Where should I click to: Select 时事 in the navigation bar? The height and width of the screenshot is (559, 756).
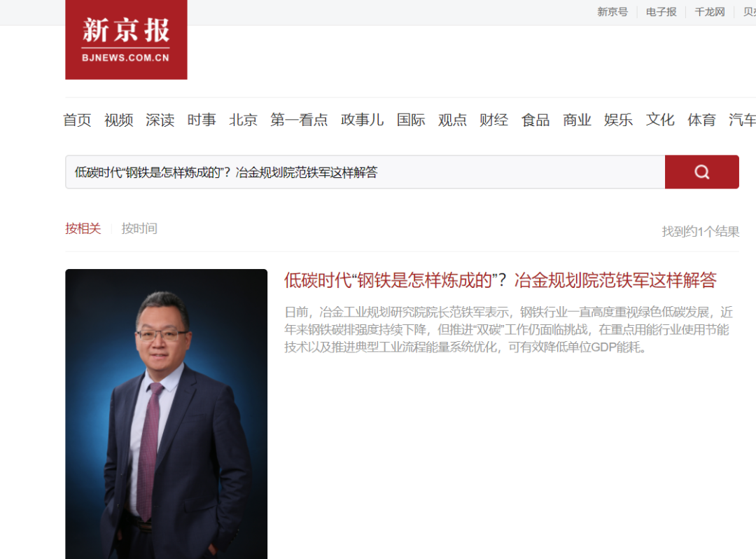pyautogui.click(x=202, y=120)
